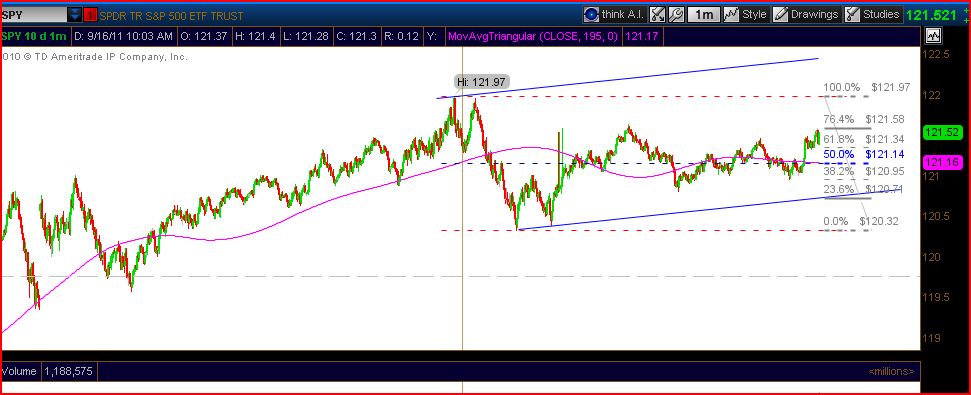This screenshot has width=971, height=395.
Task: Open the Style chart-line icon
Action: tap(731, 14)
